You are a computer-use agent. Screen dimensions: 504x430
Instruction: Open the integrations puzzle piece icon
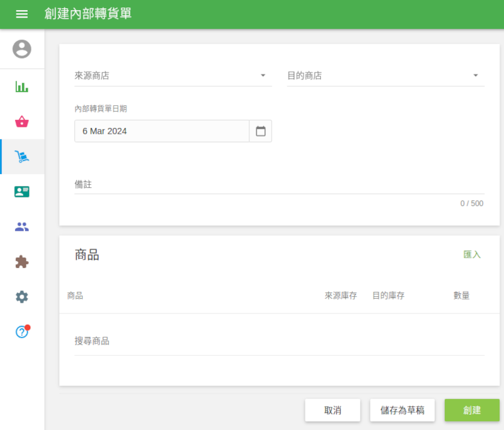tap(22, 262)
